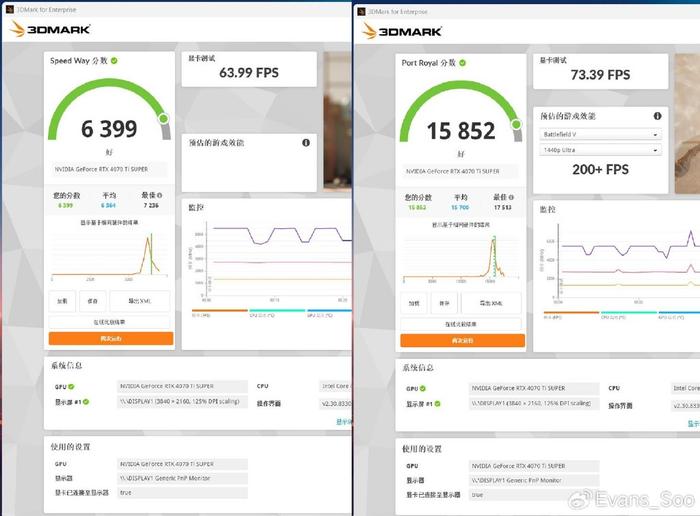Click compare results online button in Speed Way window
Screen dimensions: 700x516
coord(110,322)
